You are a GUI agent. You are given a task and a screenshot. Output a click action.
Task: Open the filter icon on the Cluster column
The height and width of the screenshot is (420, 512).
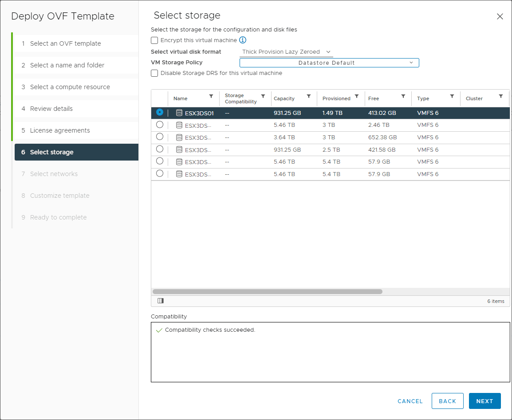coord(502,96)
